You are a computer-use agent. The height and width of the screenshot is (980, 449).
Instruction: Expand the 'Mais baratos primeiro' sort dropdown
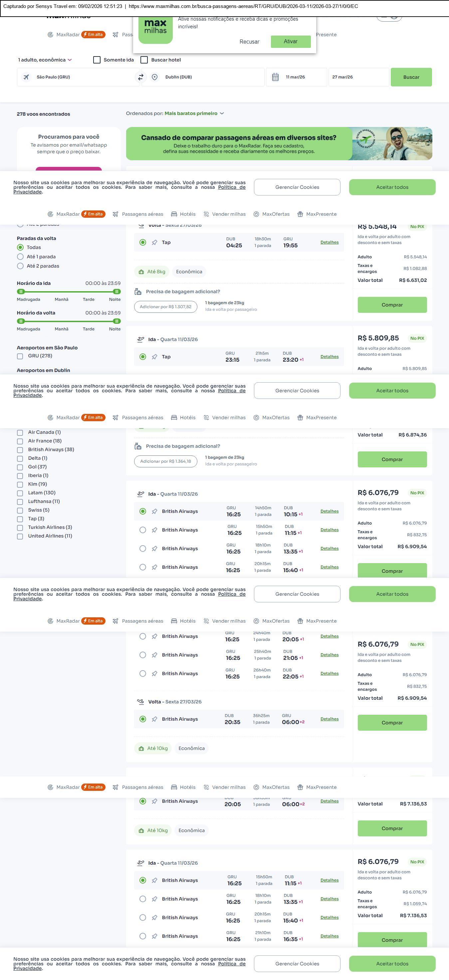point(194,113)
